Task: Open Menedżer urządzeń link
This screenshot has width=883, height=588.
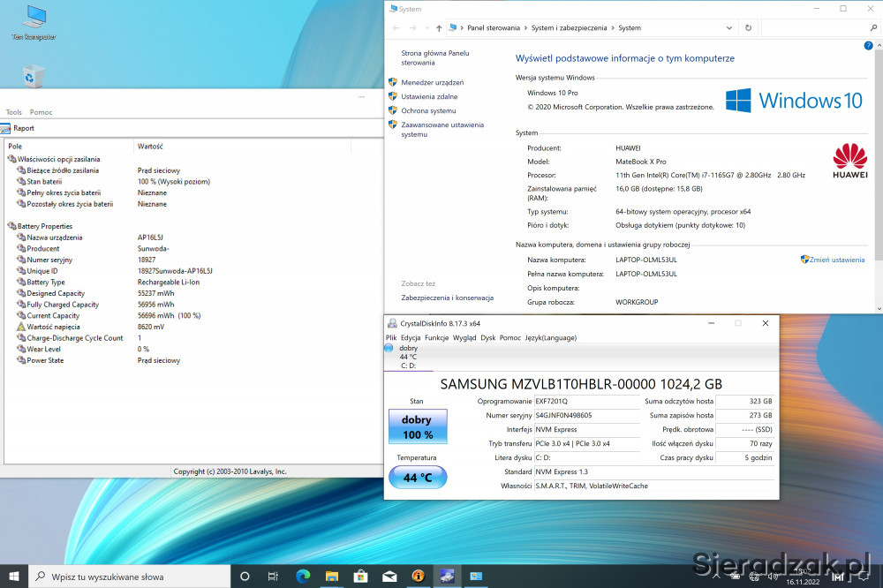Action: click(x=432, y=82)
